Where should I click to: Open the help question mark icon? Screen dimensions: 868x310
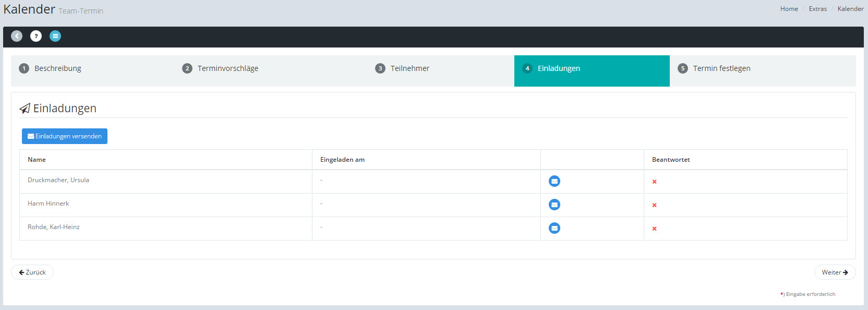(x=36, y=36)
